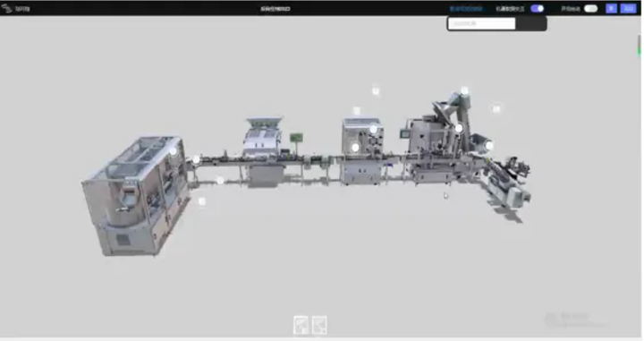Viewport: 644px width, 341px height.
Task: Select hotspot dot atop the inclined elevator hopper
Action: (464, 90)
